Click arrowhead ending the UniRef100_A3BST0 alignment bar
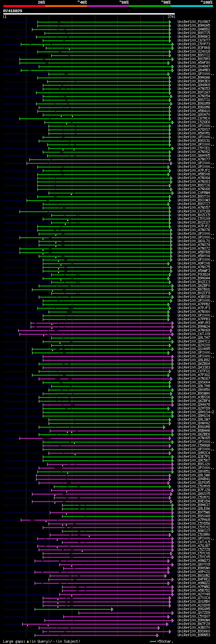 [x=159, y=627]
